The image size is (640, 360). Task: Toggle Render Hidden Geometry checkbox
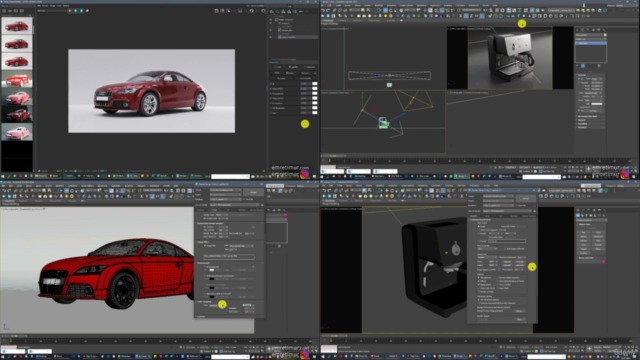coord(498,278)
